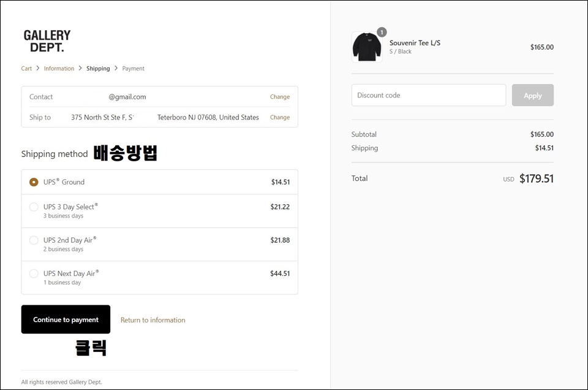Pick UPS Next Day Air shipping option
The height and width of the screenshot is (390, 588).
click(34, 273)
